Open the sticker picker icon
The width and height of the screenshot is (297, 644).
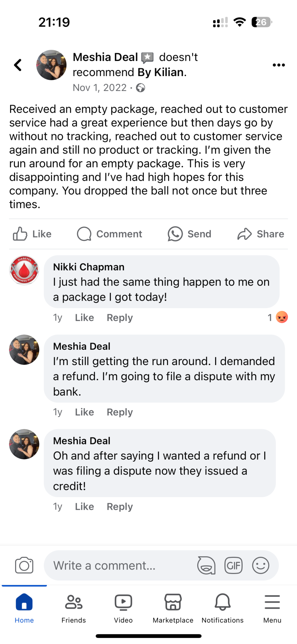(x=206, y=565)
